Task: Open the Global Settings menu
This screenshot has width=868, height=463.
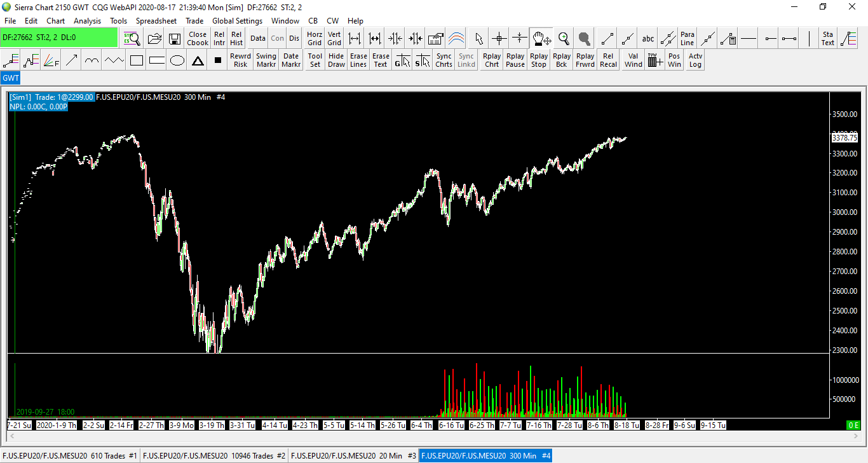Action: pos(237,21)
